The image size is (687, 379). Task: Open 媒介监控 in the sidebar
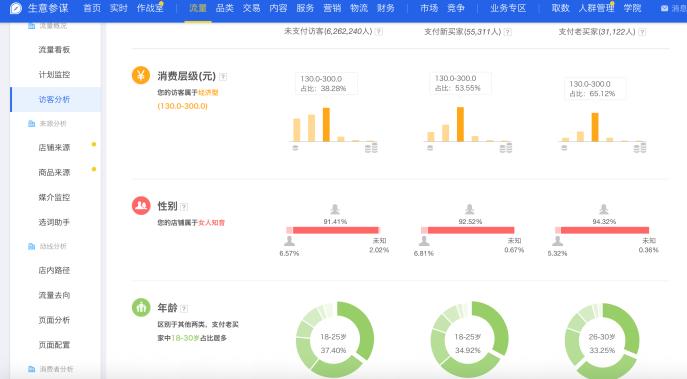tap(54, 197)
